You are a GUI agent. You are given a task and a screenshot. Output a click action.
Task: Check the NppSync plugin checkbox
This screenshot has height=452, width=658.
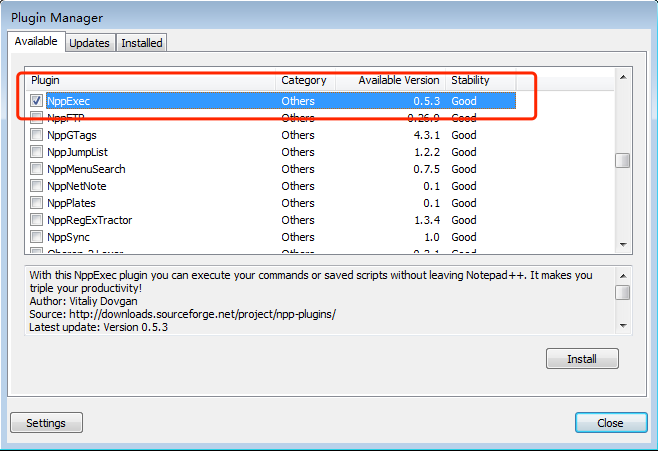(37, 237)
